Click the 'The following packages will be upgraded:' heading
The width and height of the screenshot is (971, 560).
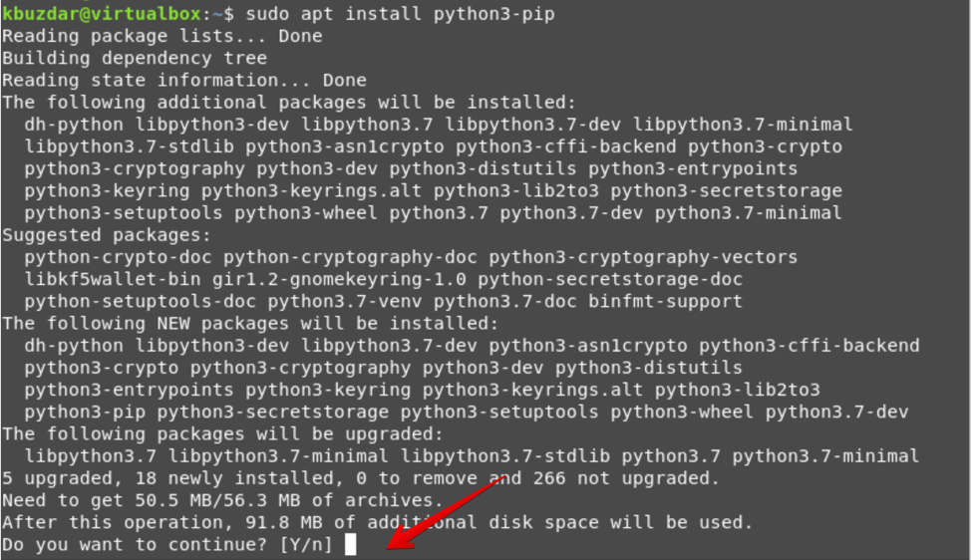223,433
